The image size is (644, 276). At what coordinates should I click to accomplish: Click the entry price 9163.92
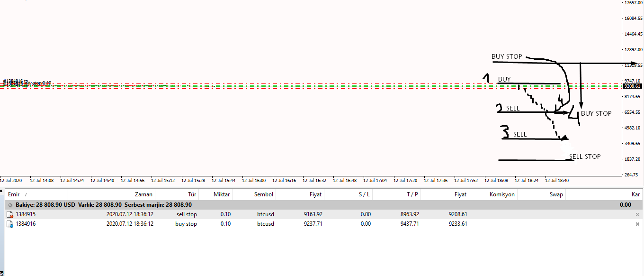point(313,214)
